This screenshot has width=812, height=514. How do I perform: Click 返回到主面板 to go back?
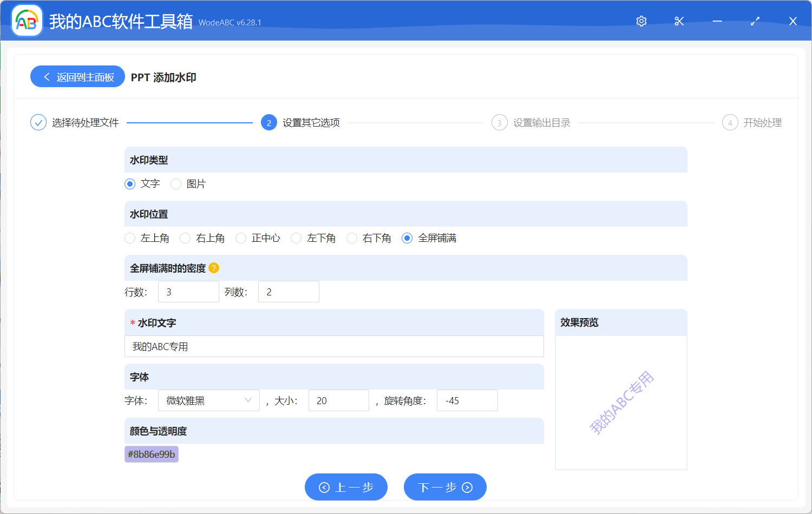click(x=77, y=76)
